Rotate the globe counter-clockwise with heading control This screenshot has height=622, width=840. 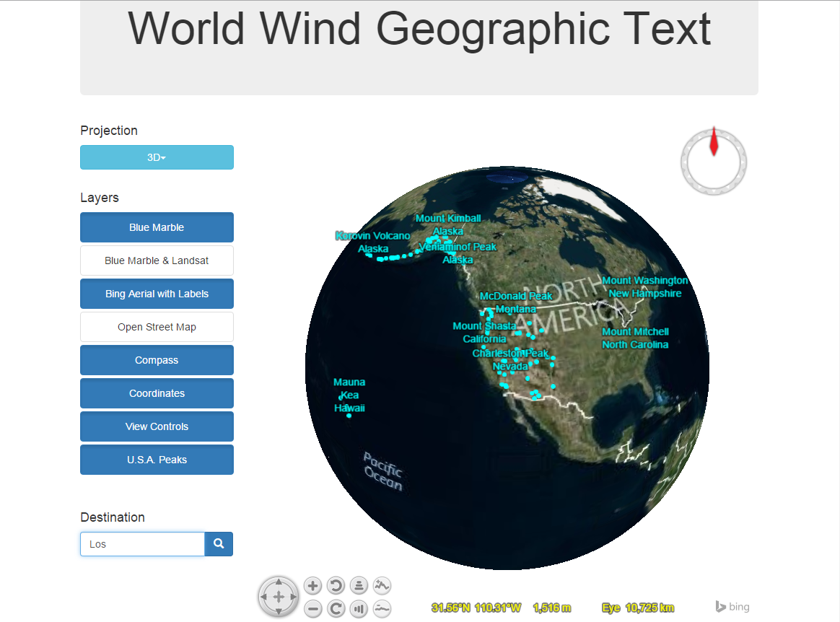(x=336, y=586)
